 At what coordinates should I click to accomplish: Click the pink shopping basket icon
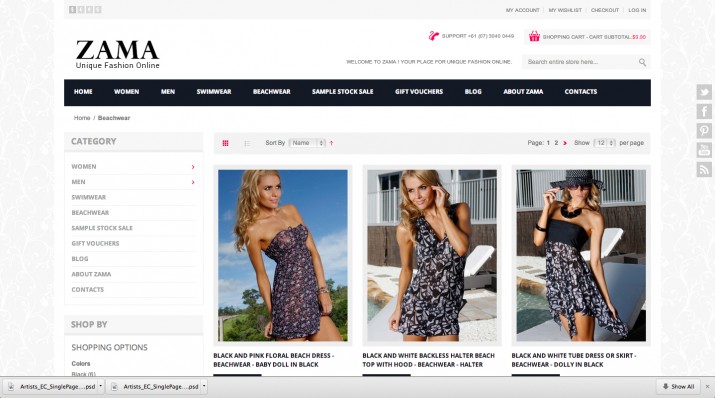534,36
